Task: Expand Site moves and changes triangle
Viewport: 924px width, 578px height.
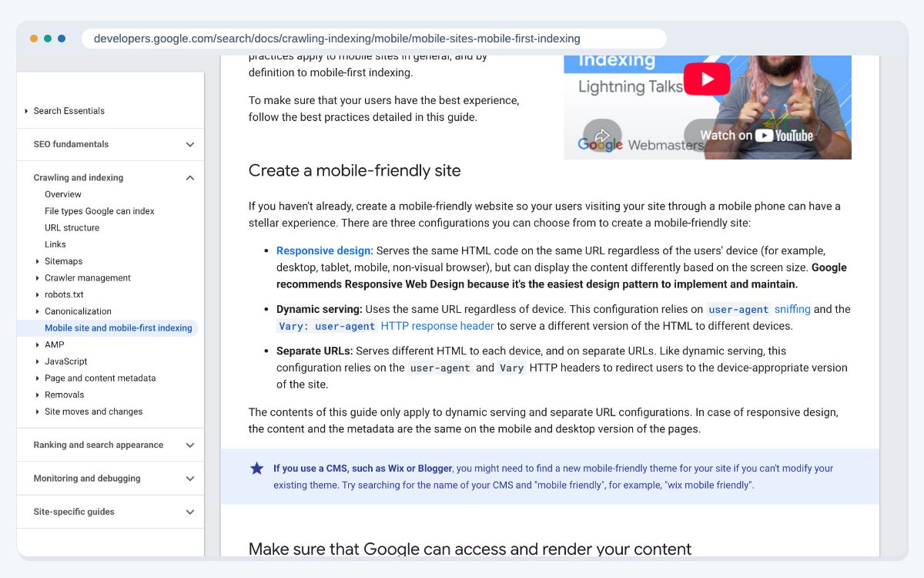Action: pyautogui.click(x=37, y=412)
